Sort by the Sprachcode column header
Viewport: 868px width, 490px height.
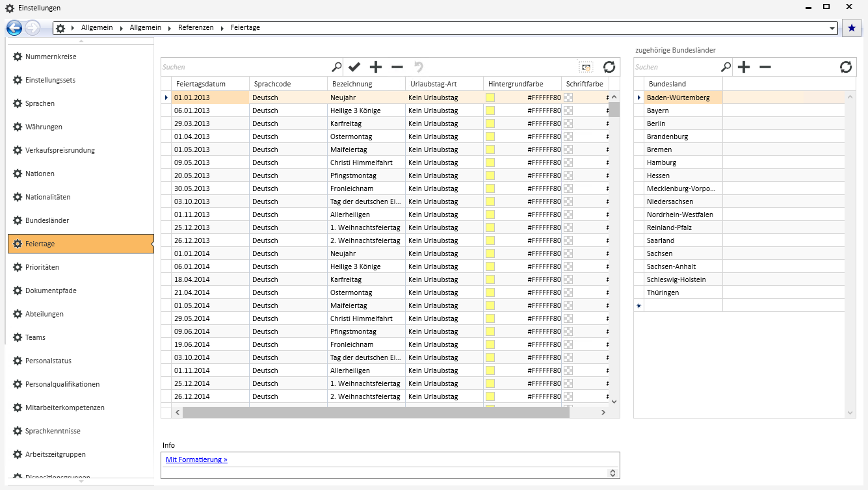point(289,84)
